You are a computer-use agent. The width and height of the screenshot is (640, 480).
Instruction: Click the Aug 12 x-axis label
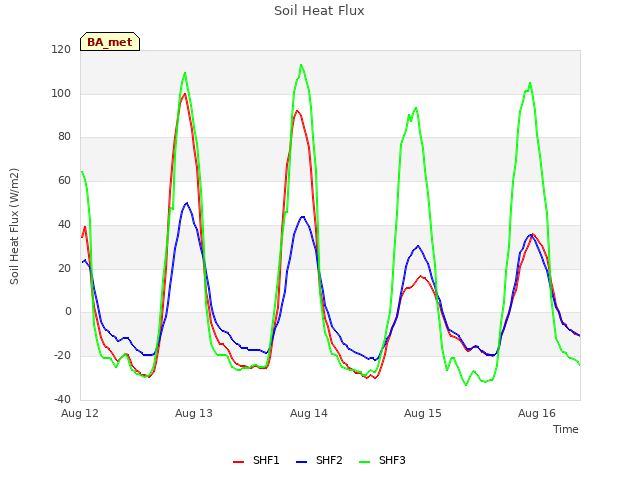[80, 413]
